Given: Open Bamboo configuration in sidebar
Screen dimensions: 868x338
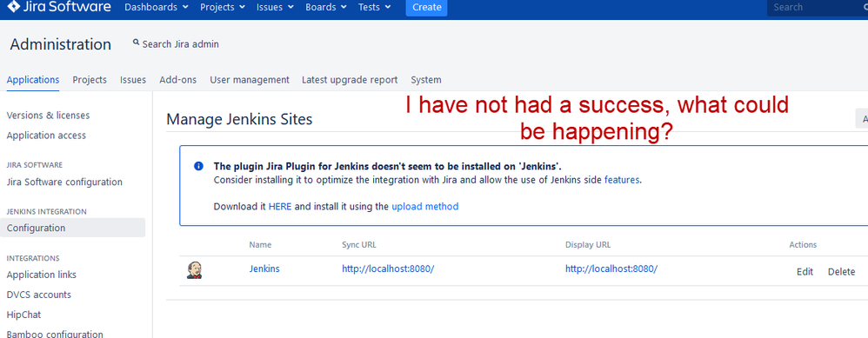Looking at the screenshot, I should pos(55,334).
